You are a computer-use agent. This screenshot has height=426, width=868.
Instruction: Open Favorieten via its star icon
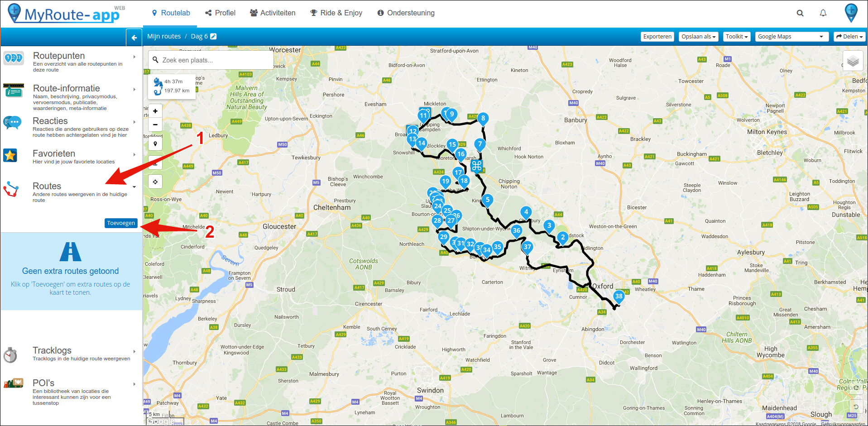(x=10, y=155)
